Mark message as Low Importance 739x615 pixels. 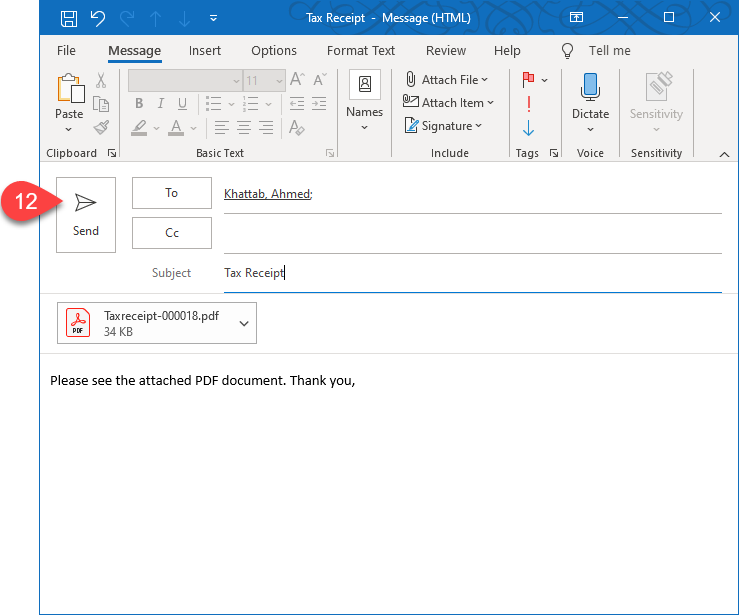pos(528,128)
